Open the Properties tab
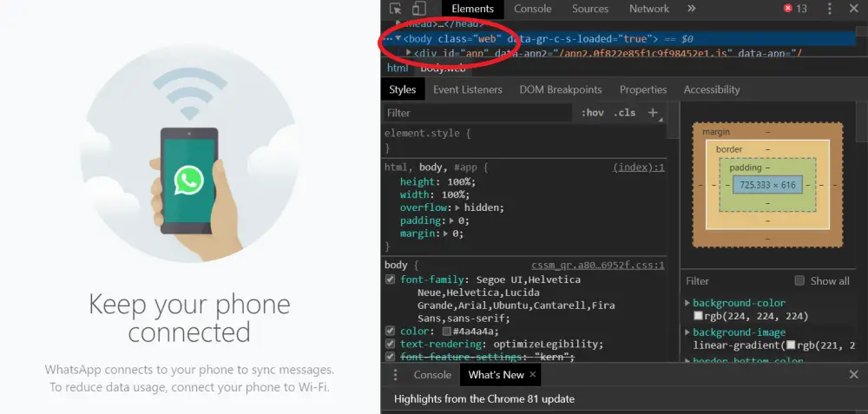This screenshot has height=414, width=868. click(643, 89)
